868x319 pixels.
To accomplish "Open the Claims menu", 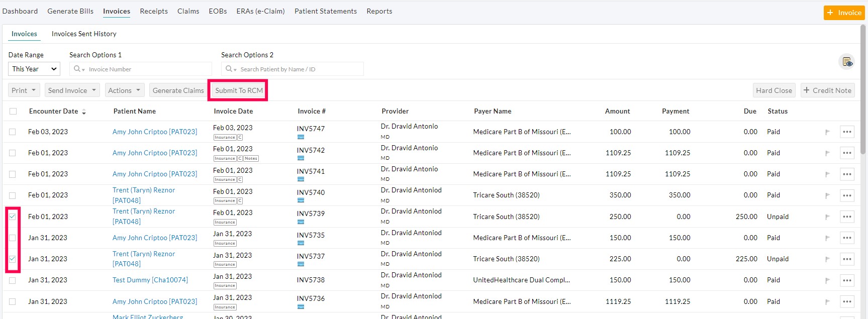I will pyautogui.click(x=188, y=11).
